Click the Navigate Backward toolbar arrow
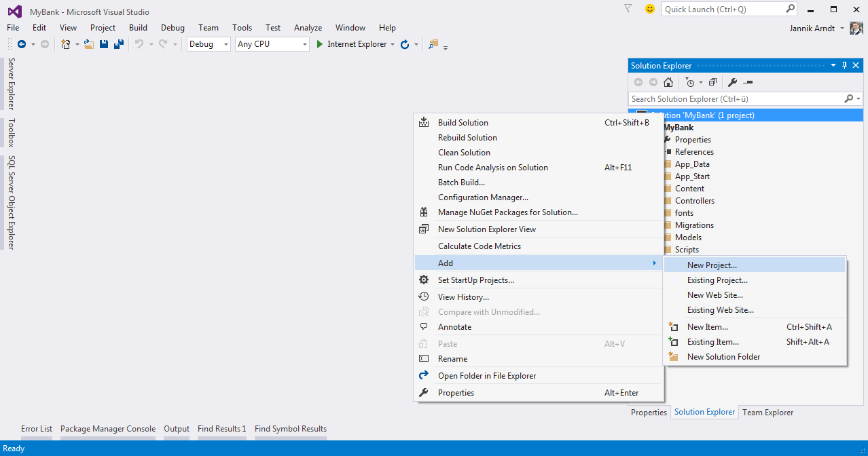Image resolution: width=868 pixels, height=456 pixels. pyautogui.click(x=22, y=44)
